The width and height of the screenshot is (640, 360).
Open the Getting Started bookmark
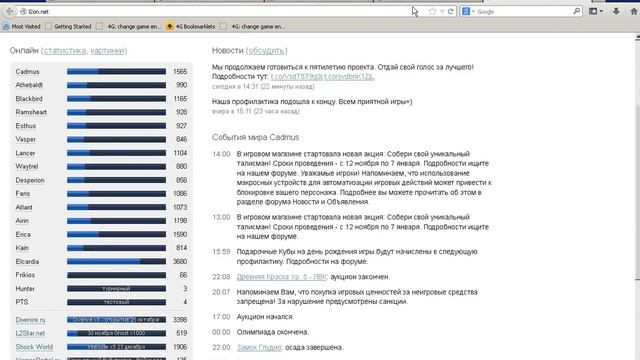click(68, 27)
